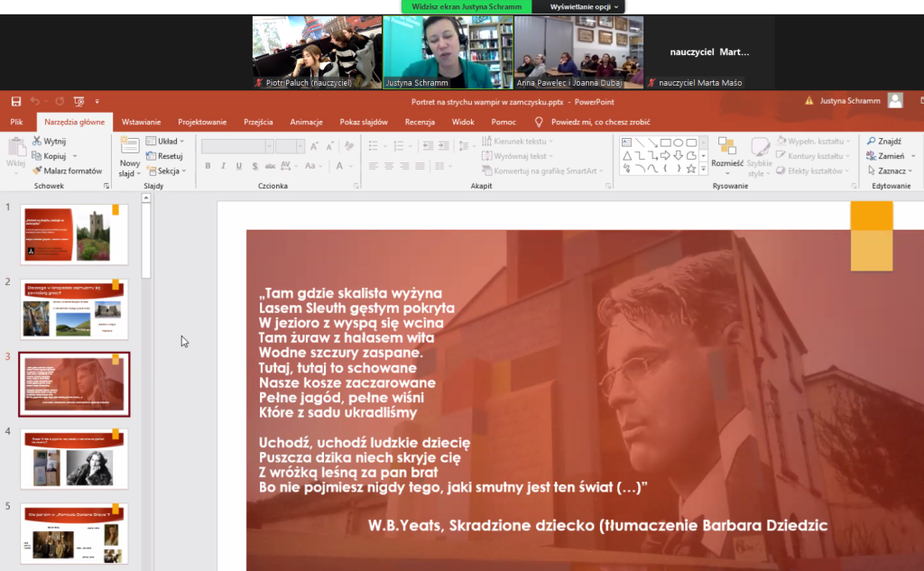
Task: Start slideshow from quick access toolbar icon
Action: pyautogui.click(x=79, y=102)
